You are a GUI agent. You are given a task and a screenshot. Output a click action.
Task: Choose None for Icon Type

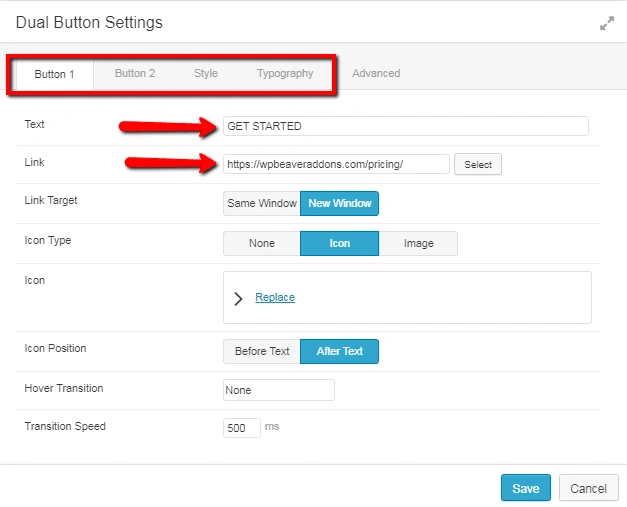262,243
